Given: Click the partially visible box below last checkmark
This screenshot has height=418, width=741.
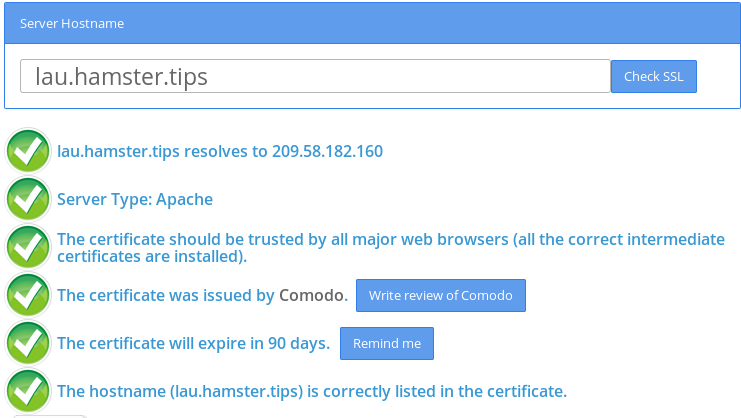Looking at the screenshot, I should pyautogui.click(x=50, y=416).
